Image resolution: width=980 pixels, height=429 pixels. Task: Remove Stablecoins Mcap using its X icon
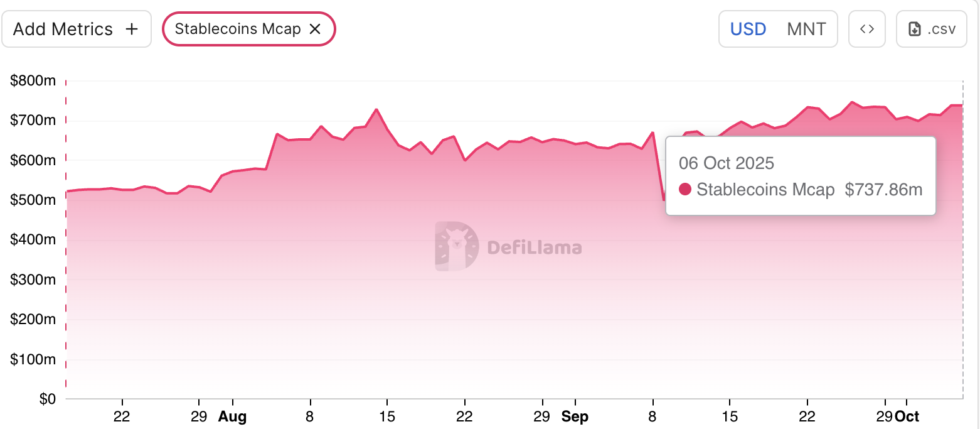[x=316, y=29]
